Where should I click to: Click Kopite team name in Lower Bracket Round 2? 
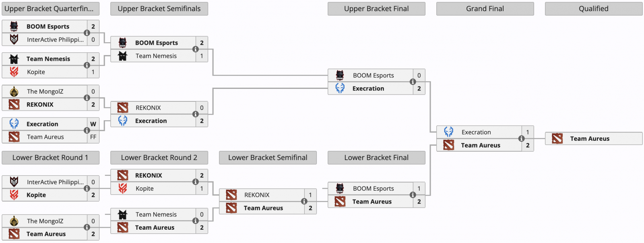point(145,188)
